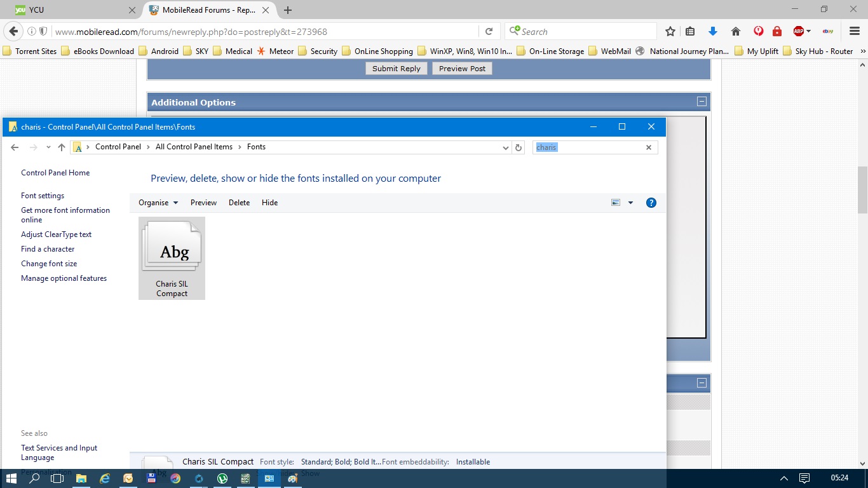Image resolution: width=868 pixels, height=488 pixels.
Task: Go to Firefox home page
Action: (x=736, y=31)
